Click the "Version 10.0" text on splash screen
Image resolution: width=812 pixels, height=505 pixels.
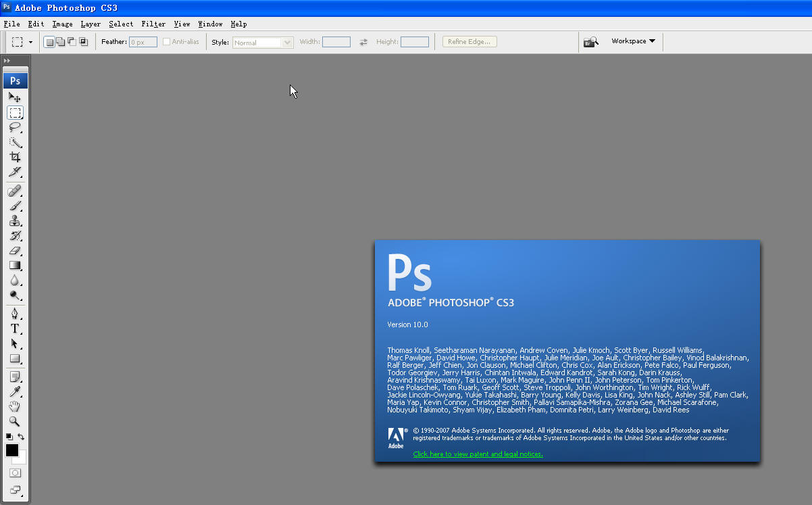pyautogui.click(x=407, y=324)
